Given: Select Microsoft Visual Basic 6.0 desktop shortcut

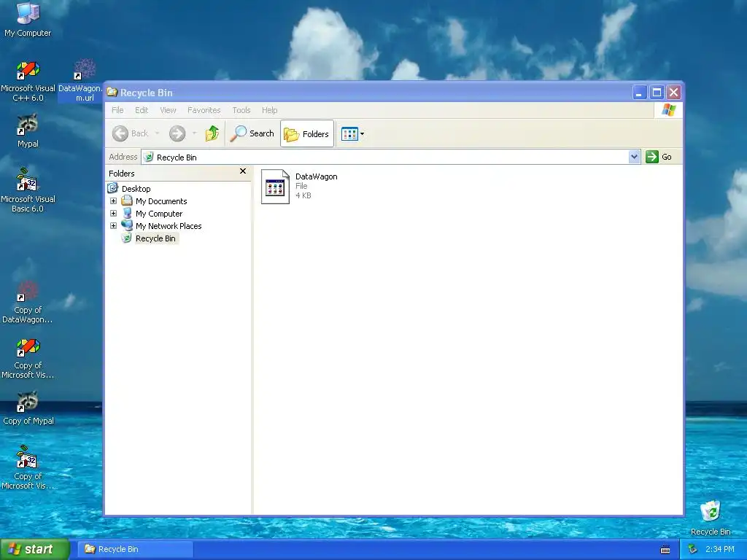Looking at the screenshot, I should pyautogui.click(x=28, y=190).
